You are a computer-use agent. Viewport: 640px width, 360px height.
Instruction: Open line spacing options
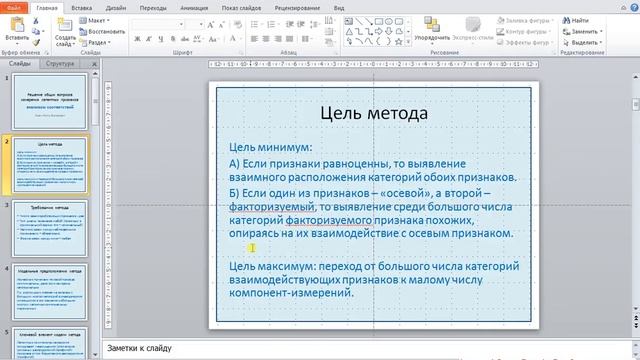click(314, 25)
